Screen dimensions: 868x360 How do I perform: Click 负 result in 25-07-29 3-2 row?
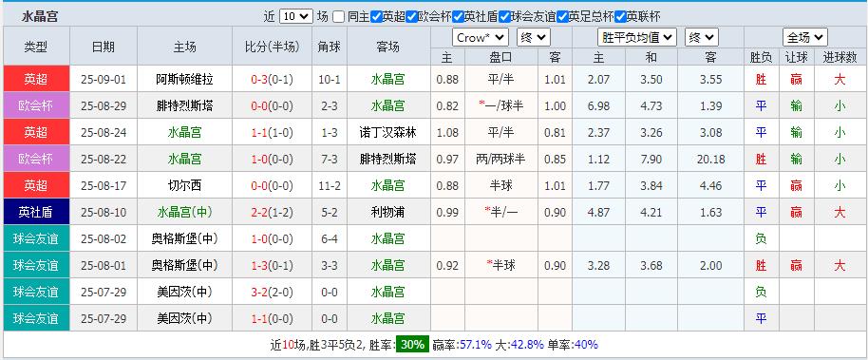(x=761, y=292)
